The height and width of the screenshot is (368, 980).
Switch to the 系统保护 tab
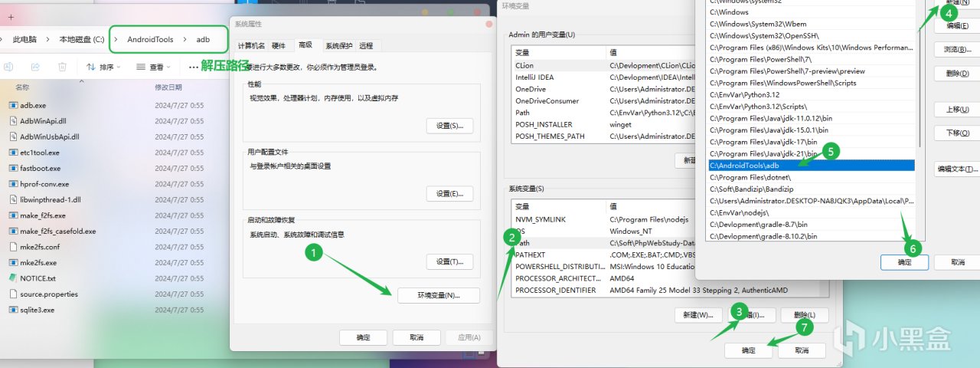[x=338, y=46]
